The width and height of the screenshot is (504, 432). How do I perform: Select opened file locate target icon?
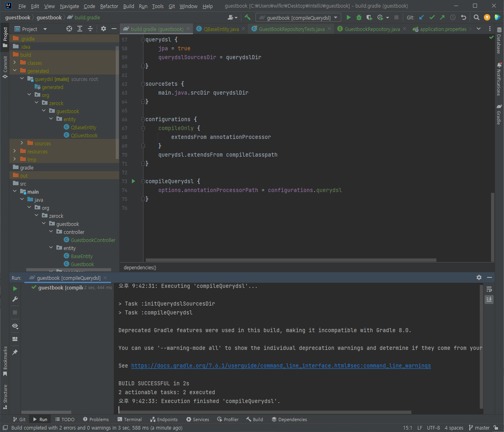pyautogui.click(x=69, y=29)
